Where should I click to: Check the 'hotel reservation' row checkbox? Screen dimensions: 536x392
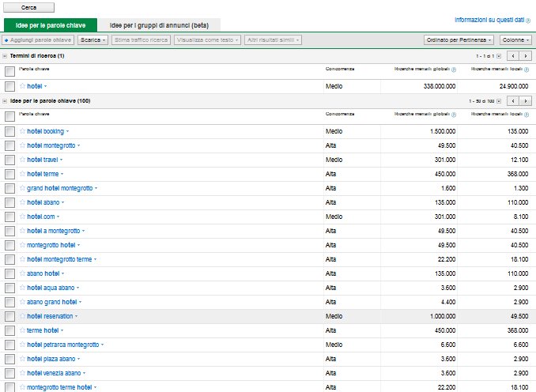[10, 317]
